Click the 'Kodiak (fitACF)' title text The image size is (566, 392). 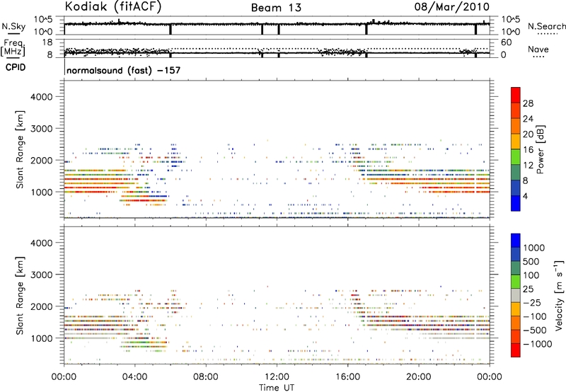pos(113,6)
